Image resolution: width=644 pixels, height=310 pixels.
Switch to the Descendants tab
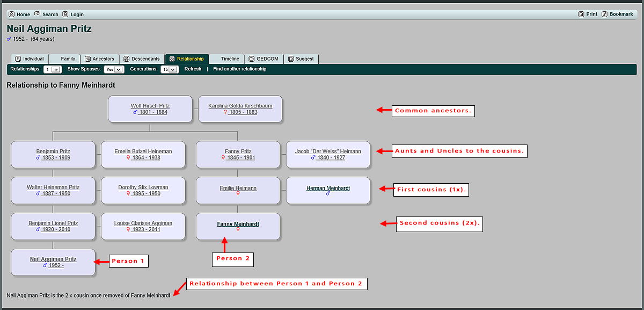click(x=142, y=59)
